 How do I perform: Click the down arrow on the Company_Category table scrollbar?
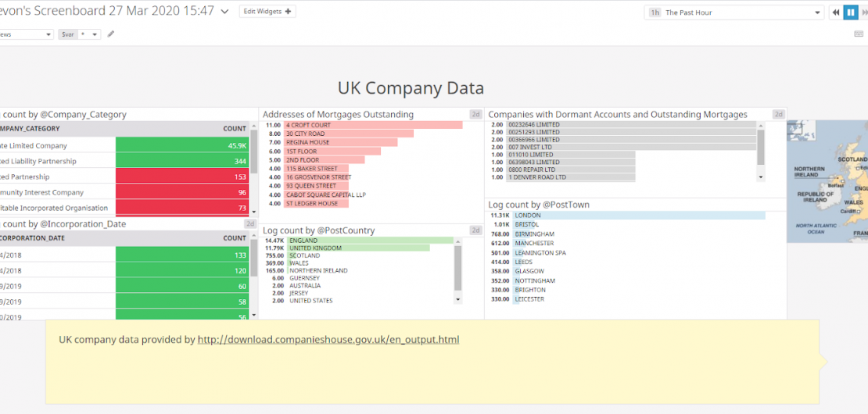(254, 212)
